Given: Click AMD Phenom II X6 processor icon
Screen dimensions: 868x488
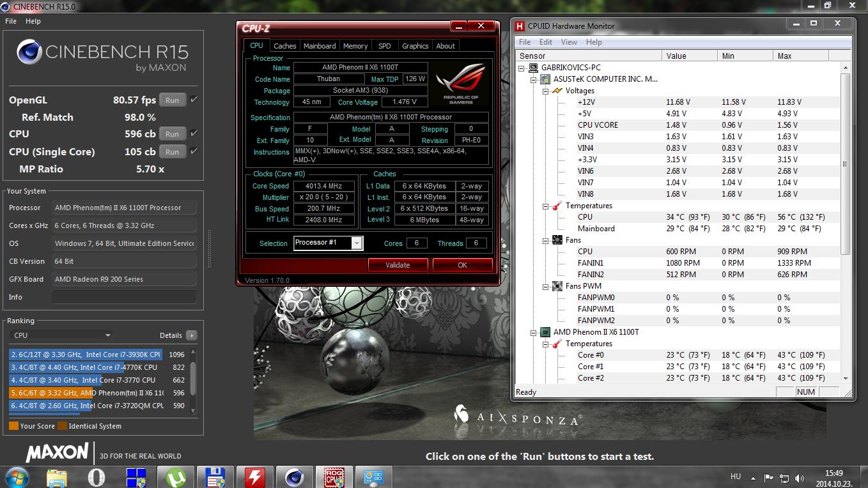Looking at the screenshot, I should pyautogui.click(x=545, y=332).
